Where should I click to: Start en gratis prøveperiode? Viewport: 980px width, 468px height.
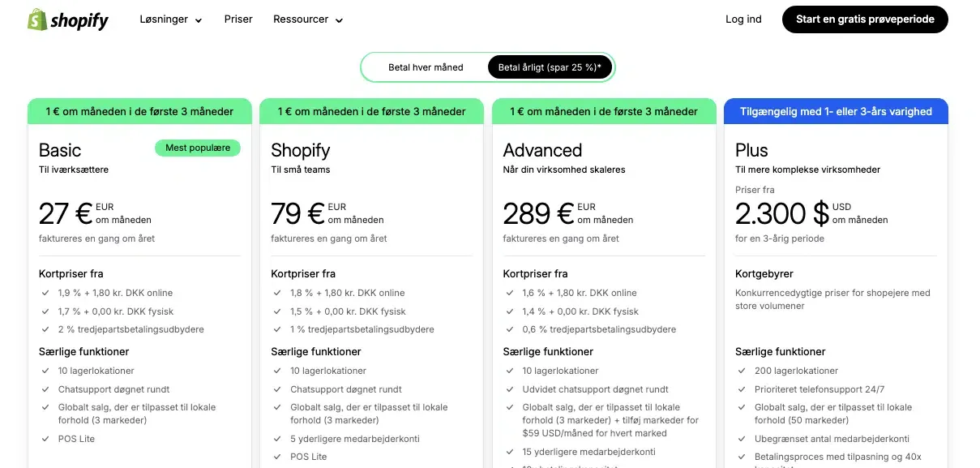pos(865,19)
